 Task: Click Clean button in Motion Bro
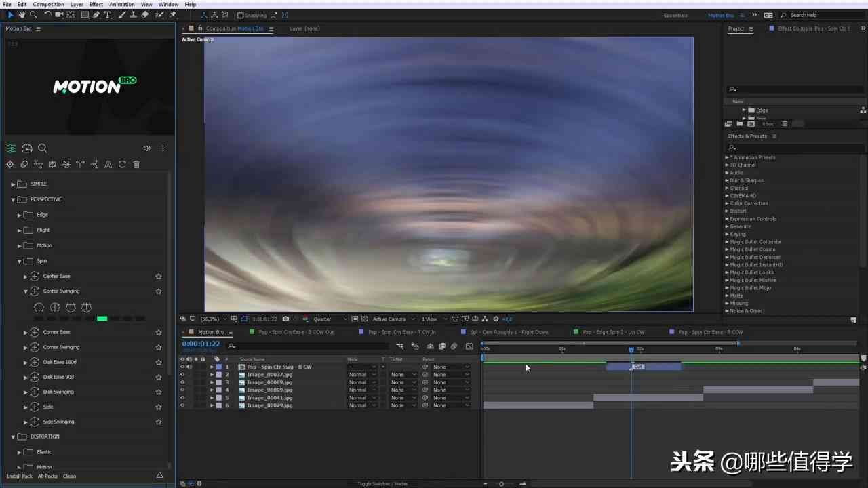(69, 476)
